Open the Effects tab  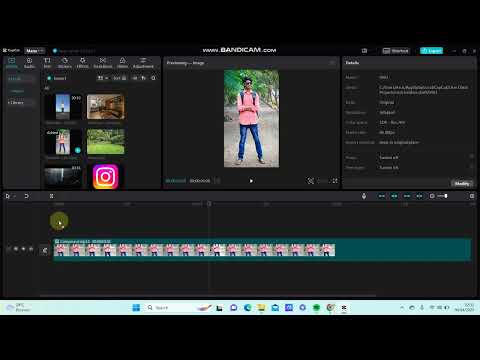click(83, 63)
